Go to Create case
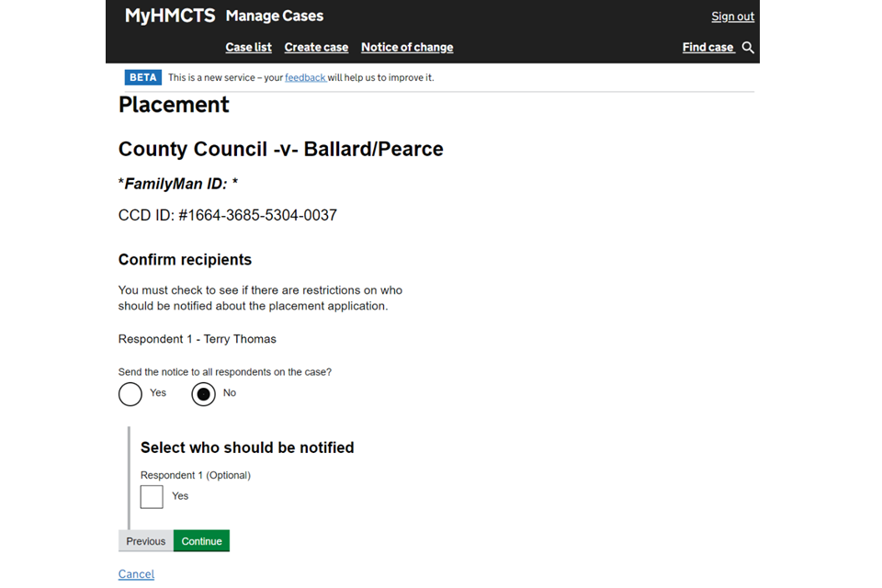The height and width of the screenshot is (588, 882). [316, 48]
